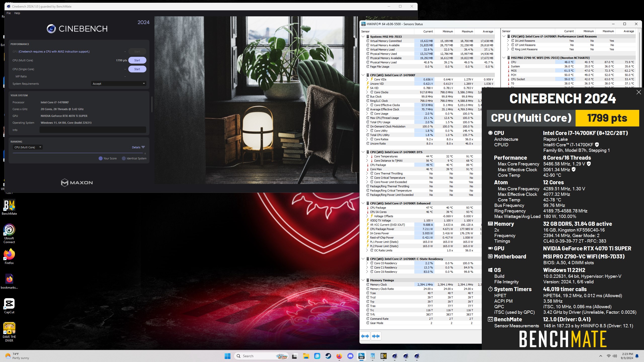Click the Cinebench side panel scrollbar
The width and height of the screenshot is (644, 362).
[152, 104]
